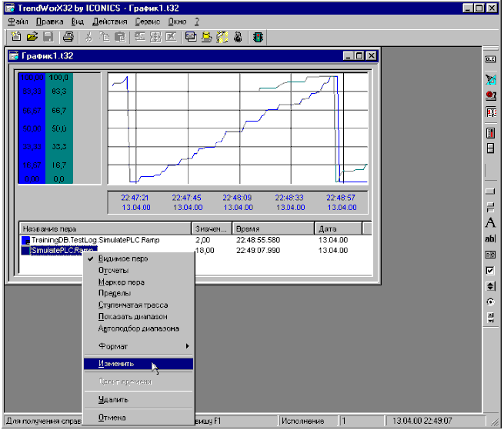The width and height of the screenshot is (504, 430).
Task: Click the padlock security toolbar icon
Action: (x=238, y=37)
